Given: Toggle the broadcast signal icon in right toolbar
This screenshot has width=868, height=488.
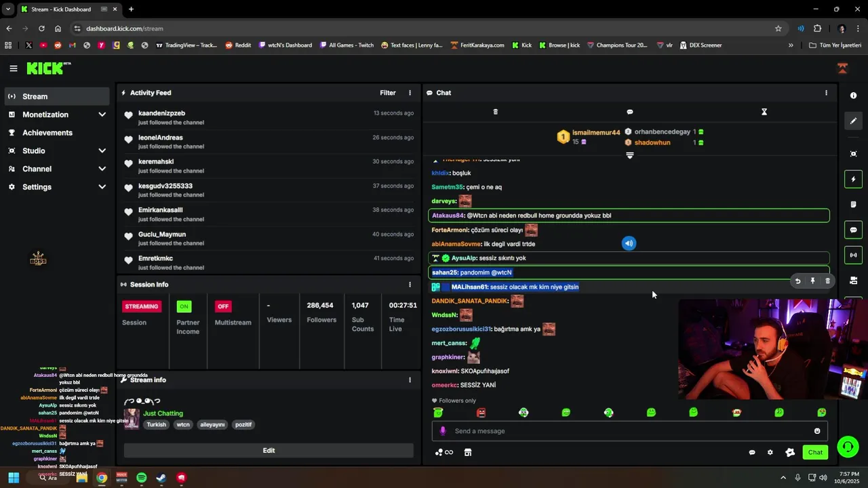Looking at the screenshot, I should (853, 256).
